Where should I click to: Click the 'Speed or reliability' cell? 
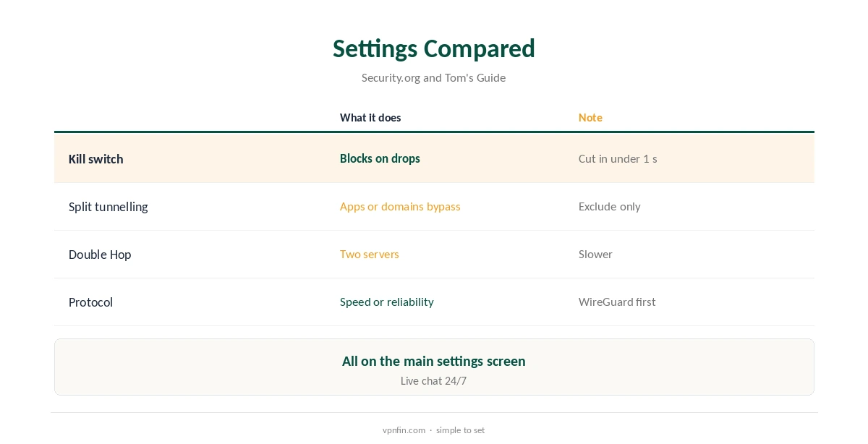(387, 302)
